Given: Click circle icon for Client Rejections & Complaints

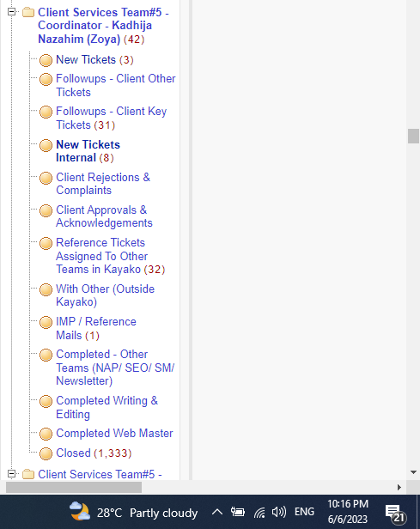Looking at the screenshot, I should [46, 178].
